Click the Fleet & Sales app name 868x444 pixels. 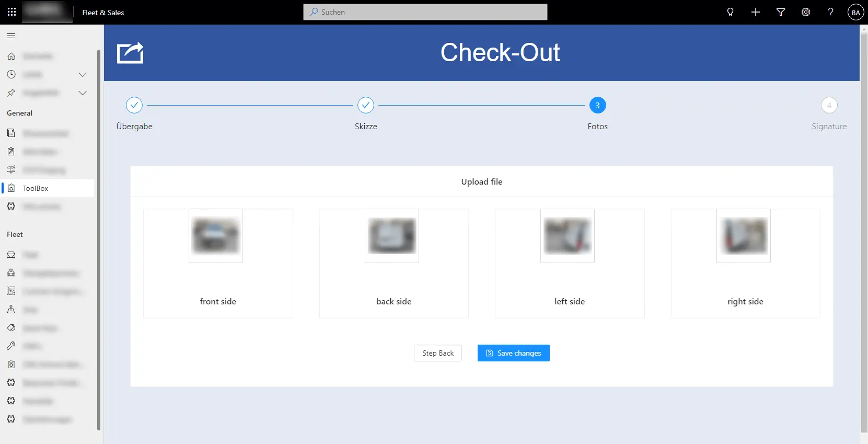[x=103, y=13]
